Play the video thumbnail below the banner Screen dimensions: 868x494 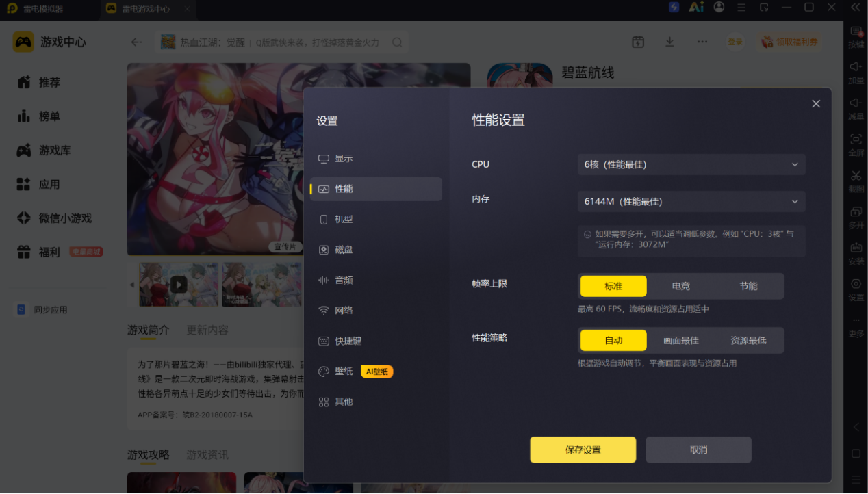click(179, 284)
